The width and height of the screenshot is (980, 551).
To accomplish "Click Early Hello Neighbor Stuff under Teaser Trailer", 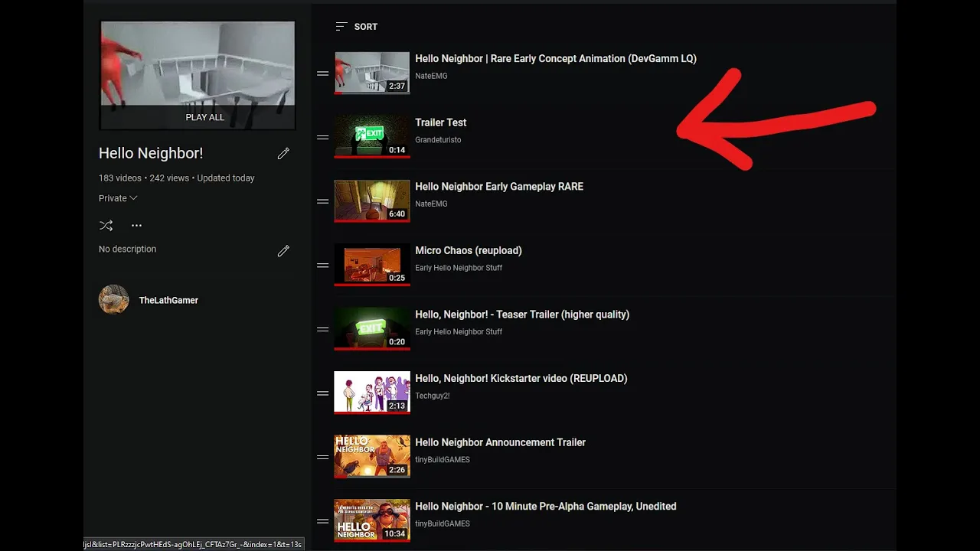I will [459, 331].
